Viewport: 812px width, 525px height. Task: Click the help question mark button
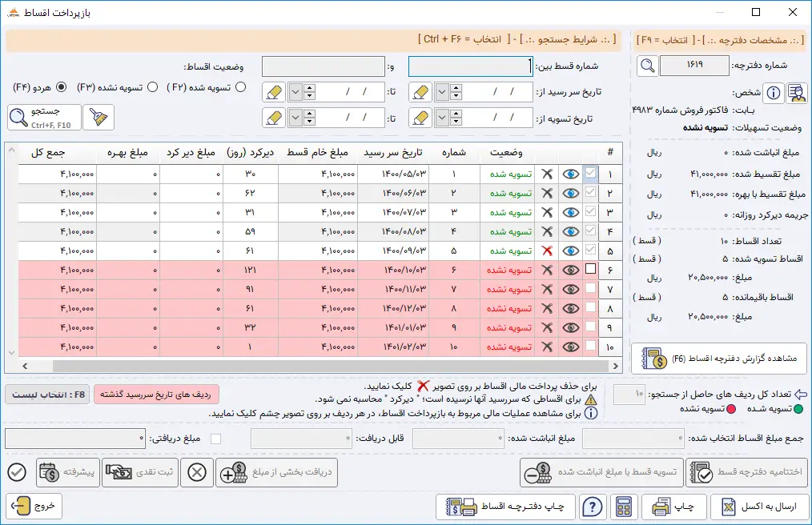(592, 507)
